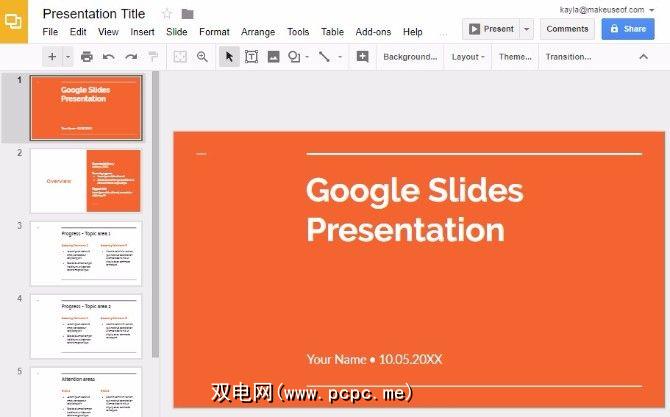670x417 pixels.
Task: Insert an image
Action: coord(273,56)
